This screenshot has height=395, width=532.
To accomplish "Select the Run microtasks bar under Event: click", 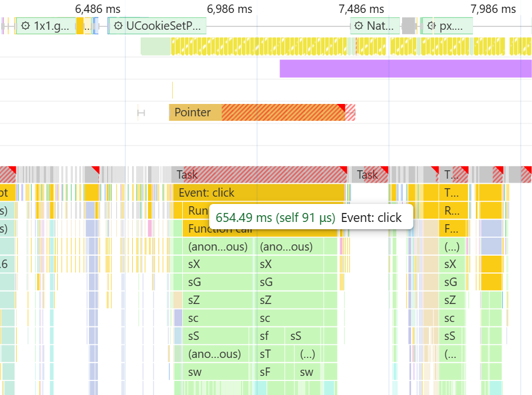I will [196, 211].
